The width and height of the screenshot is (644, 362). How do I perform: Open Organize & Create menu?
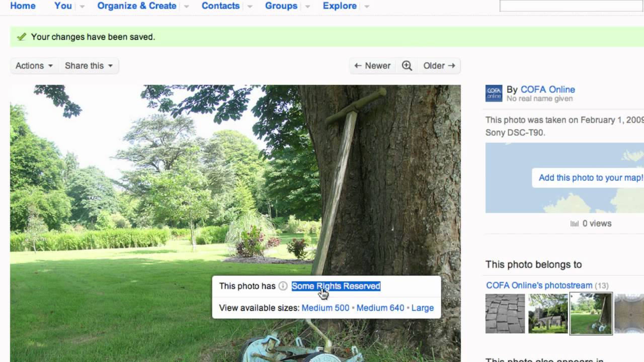point(137,6)
